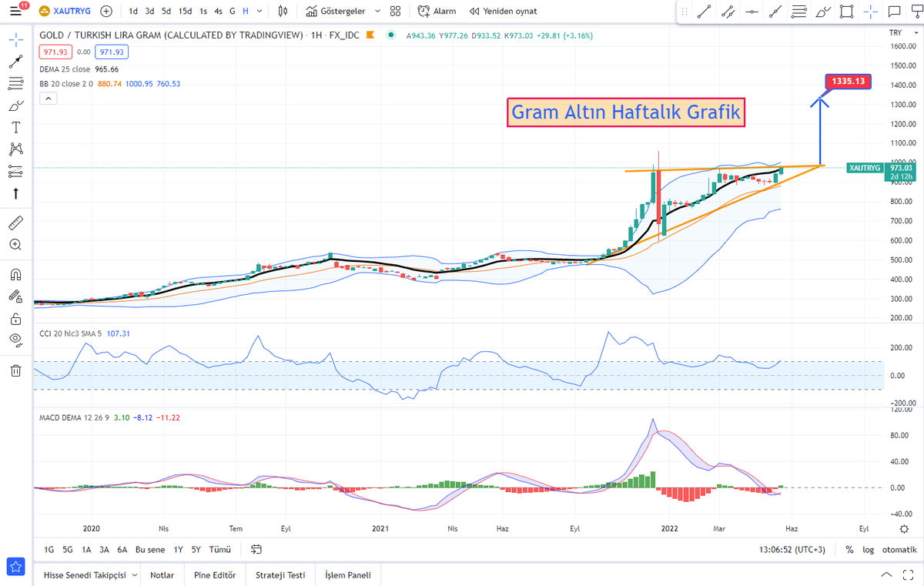
Task: Expand the timeframe dropdown arrow
Action: pos(259,12)
